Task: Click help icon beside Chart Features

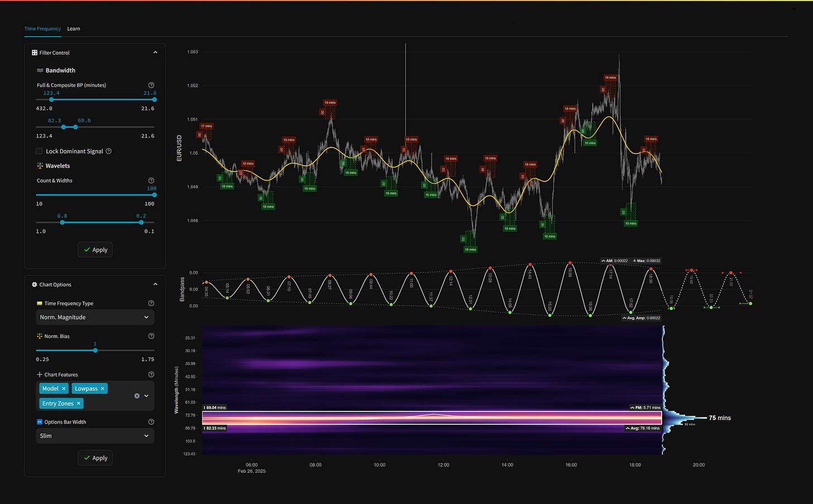Action: pos(151,375)
